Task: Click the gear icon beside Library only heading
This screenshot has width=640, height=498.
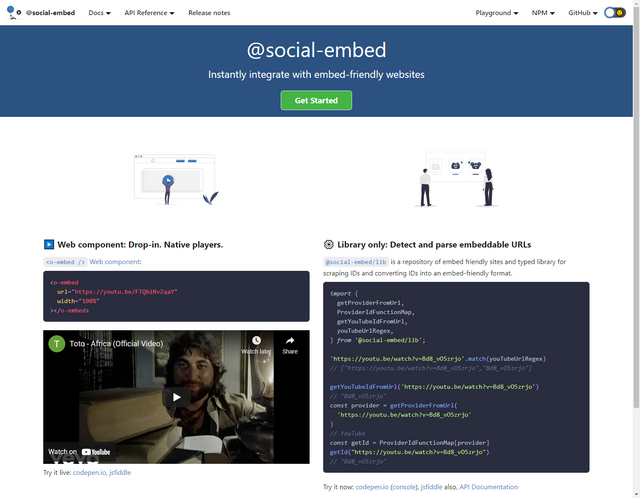Action: [x=328, y=245]
